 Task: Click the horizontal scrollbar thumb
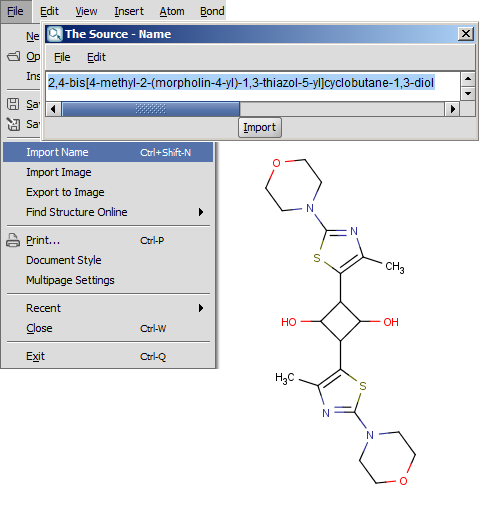coord(151,109)
